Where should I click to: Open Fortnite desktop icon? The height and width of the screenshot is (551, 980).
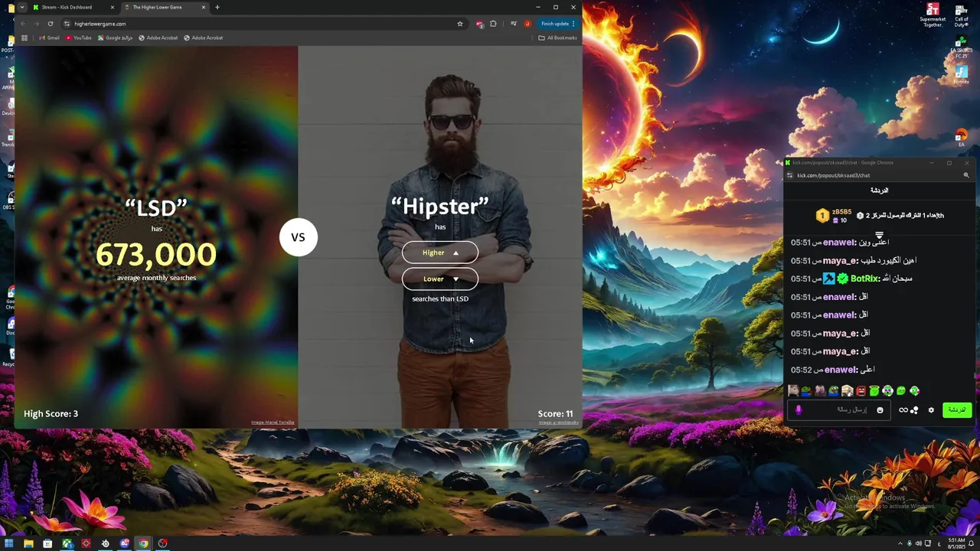coord(961,74)
